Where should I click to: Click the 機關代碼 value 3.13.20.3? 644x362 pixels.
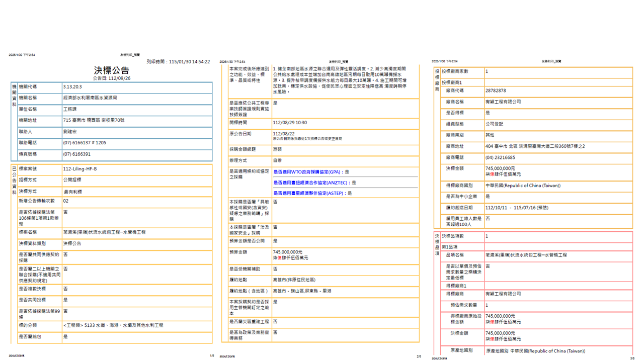coord(72,87)
